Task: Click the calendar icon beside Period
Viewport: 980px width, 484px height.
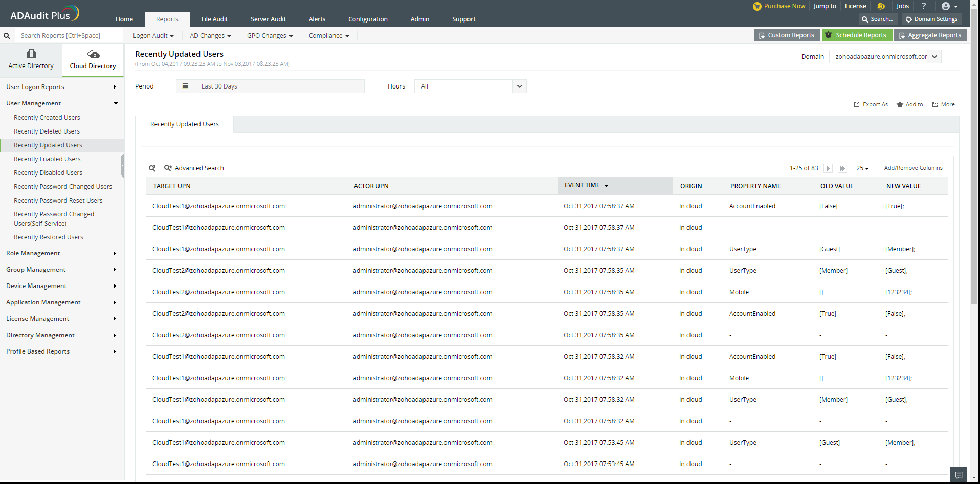Action: [x=185, y=86]
